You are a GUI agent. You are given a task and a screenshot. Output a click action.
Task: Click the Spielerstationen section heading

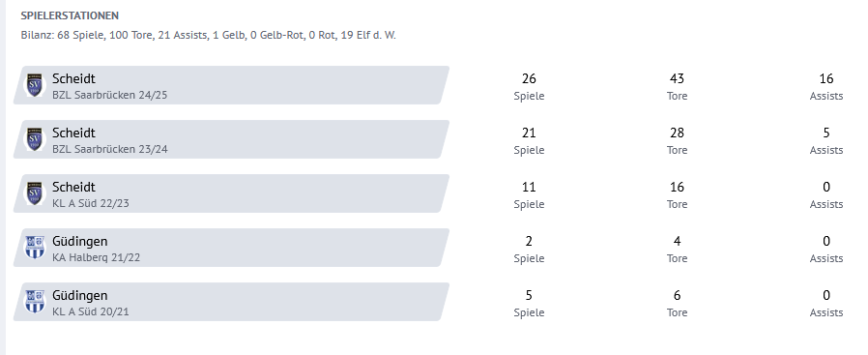click(x=70, y=15)
